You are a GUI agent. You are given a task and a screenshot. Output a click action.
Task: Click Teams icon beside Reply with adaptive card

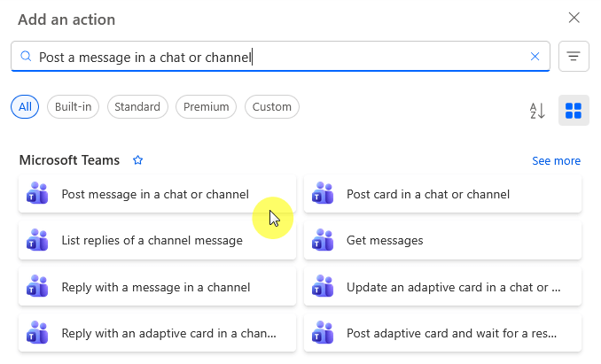(37, 333)
